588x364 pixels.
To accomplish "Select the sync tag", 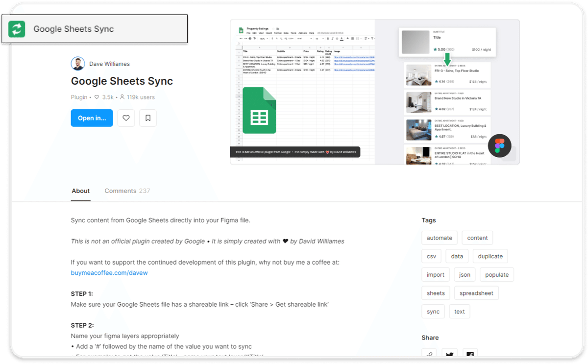I will point(433,312).
